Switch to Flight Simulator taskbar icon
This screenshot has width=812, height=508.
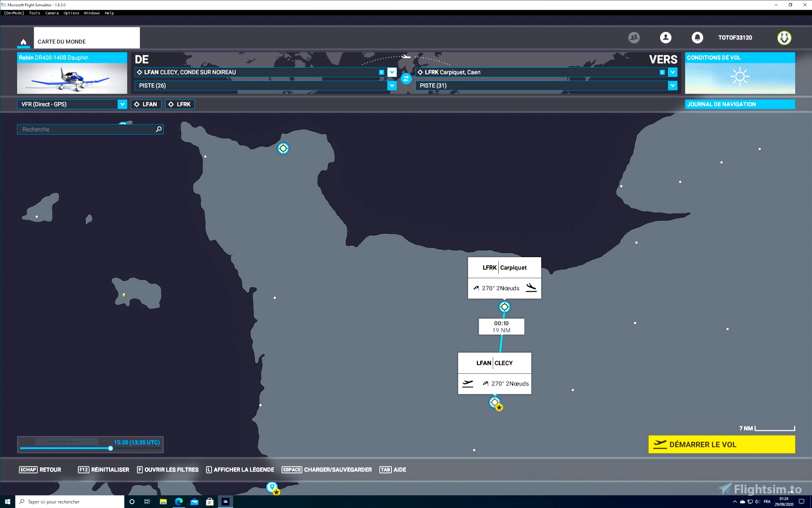click(226, 502)
